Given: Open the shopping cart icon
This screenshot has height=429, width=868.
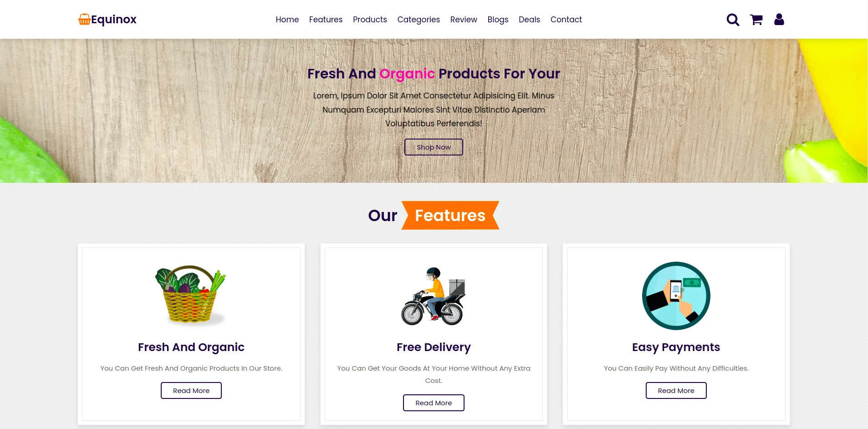Looking at the screenshot, I should [756, 20].
